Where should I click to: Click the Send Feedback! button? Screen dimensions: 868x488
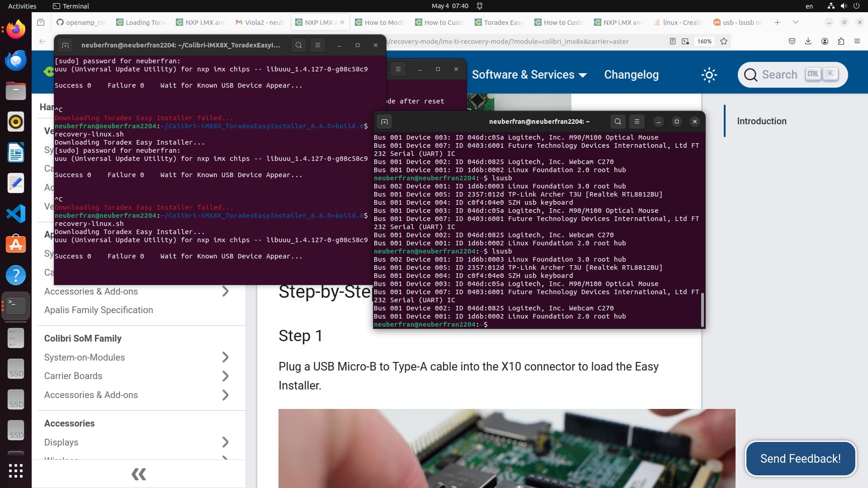(x=800, y=459)
